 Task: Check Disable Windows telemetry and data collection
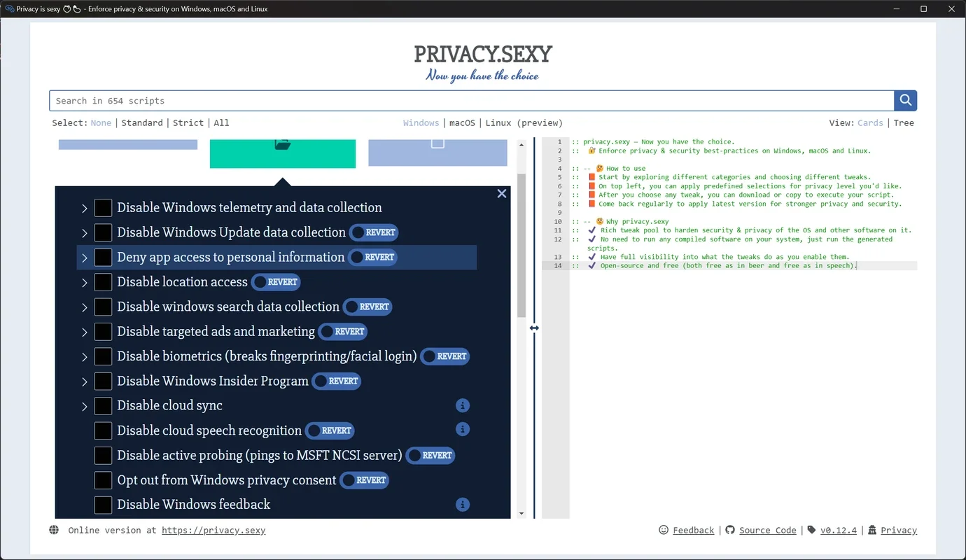click(x=103, y=208)
